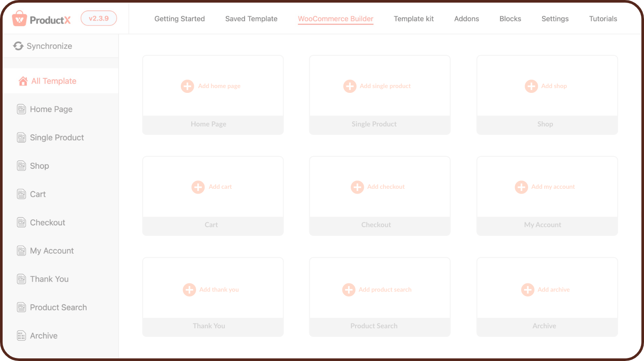Open the Template kit tab
Screen dimensions: 644x361
tap(414, 19)
